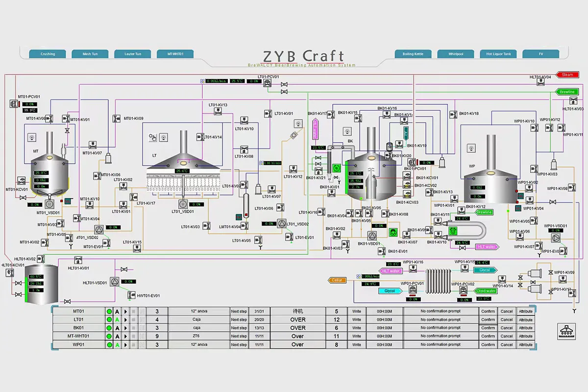Open the Hot Liquor Tank page
The width and height of the screenshot is (588, 392).
pyautogui.click(x=498, y=54)
